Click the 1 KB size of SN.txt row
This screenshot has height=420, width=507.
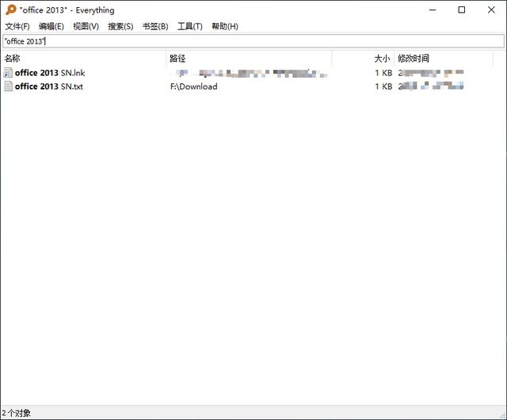[x=383, y=86]
